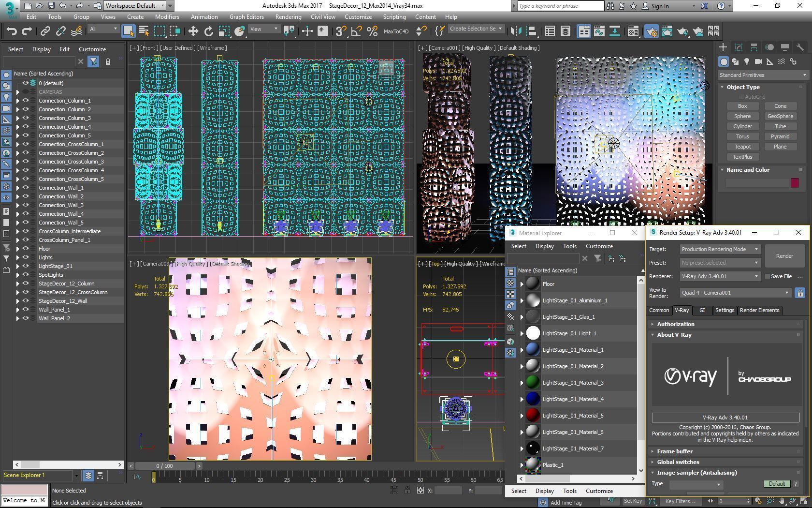Click the X coordinate input field
This screenshot has height=508, width=812.
(x=448, y=491)
